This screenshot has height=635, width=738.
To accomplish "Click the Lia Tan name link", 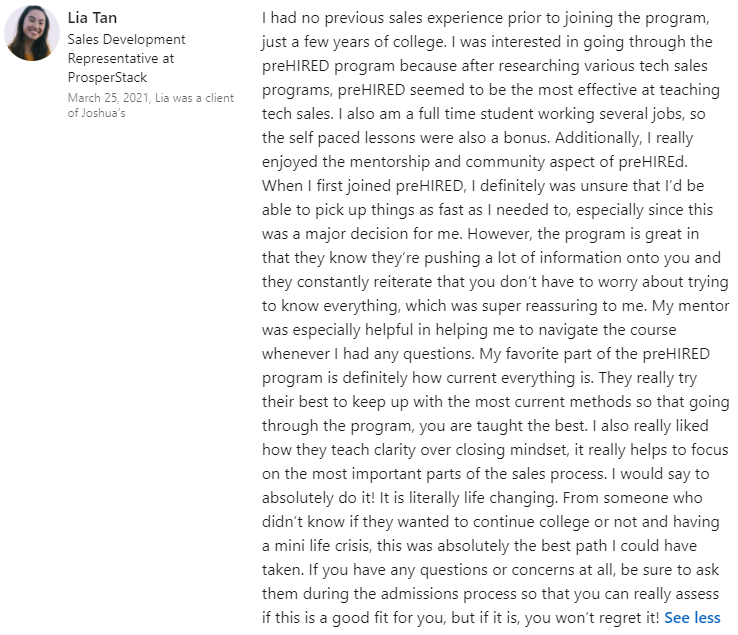I will [x=92, y=18].
